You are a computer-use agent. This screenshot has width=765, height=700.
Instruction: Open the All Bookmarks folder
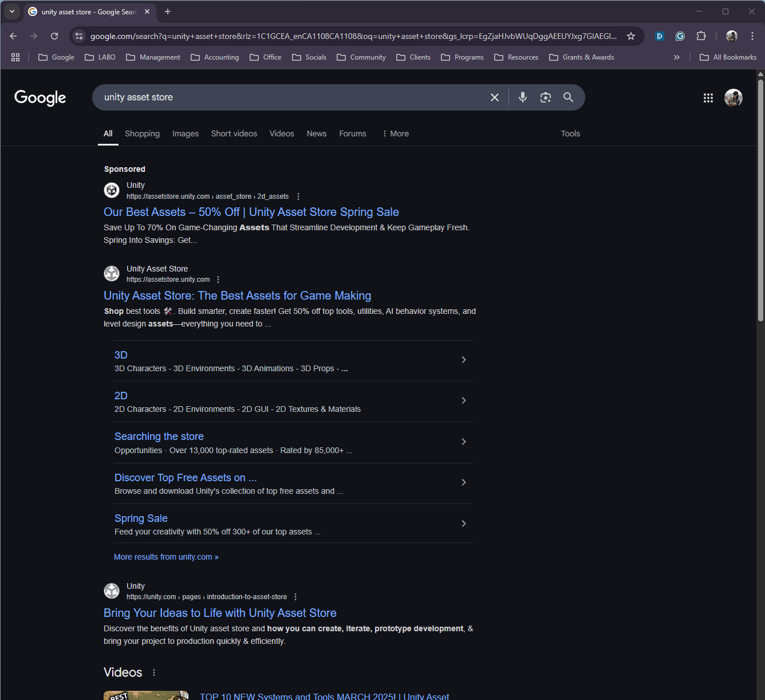[x=728, y=57]
